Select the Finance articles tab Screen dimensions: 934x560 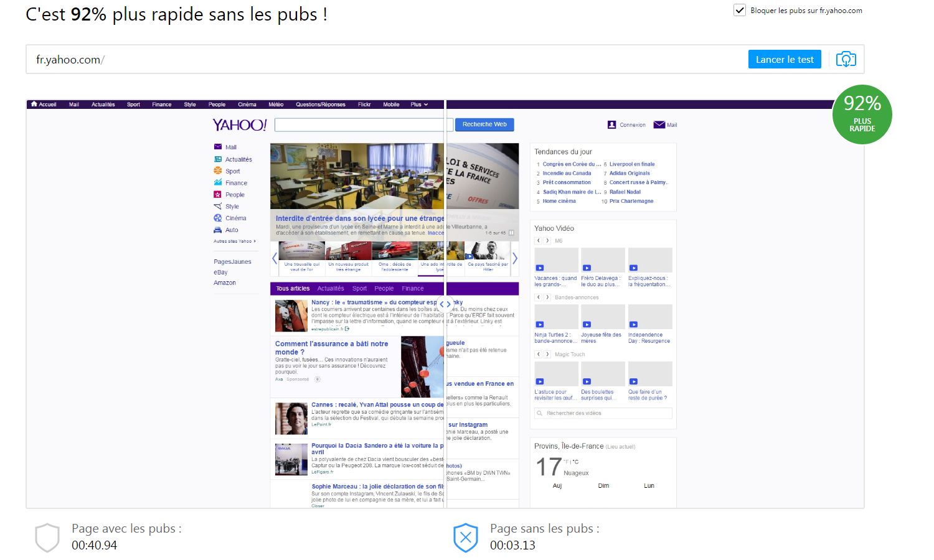413,288
